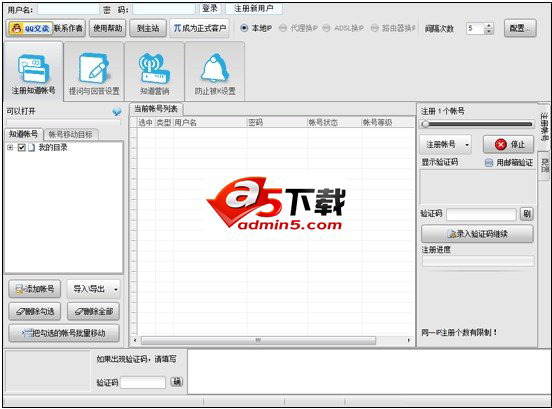Viewport: 552px width, 409px height.
Task: Click the 帐号状态 column header
Action: pos(334,122)
